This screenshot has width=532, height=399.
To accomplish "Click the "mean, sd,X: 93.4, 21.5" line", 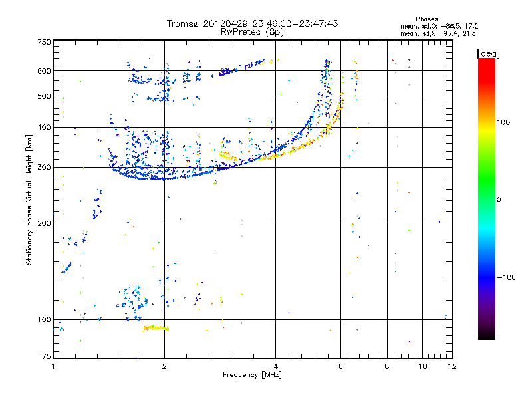I will pyautogui.click(x=438, y=33).
